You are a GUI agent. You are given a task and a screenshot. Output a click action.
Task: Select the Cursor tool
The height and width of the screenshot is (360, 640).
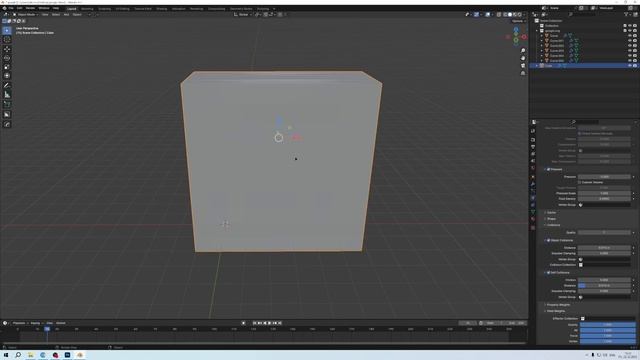point(7,40)
